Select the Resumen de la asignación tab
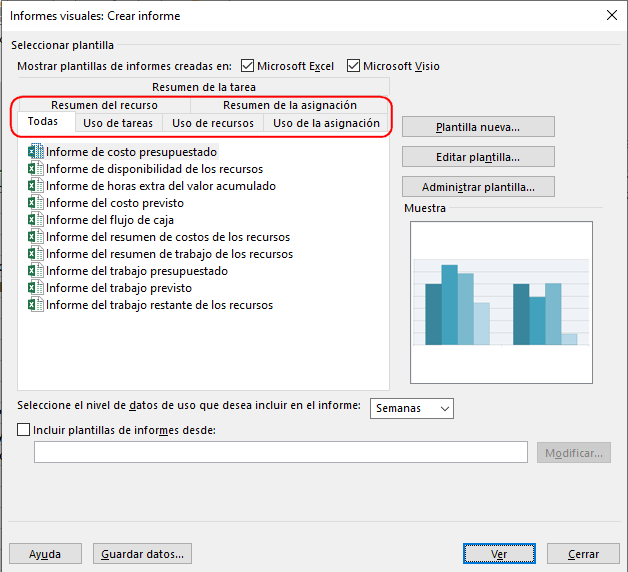 tap(289, 105)
